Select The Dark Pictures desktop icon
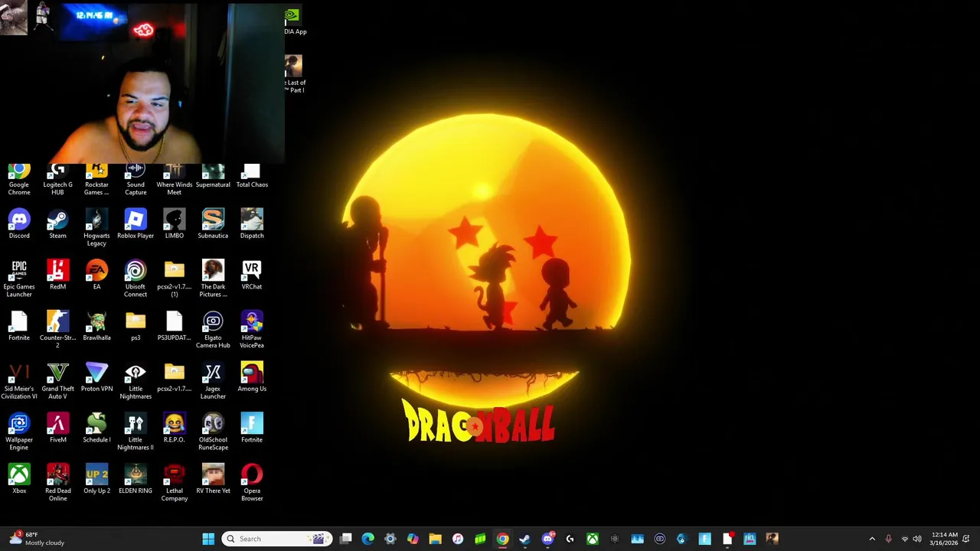 point(213,279)
